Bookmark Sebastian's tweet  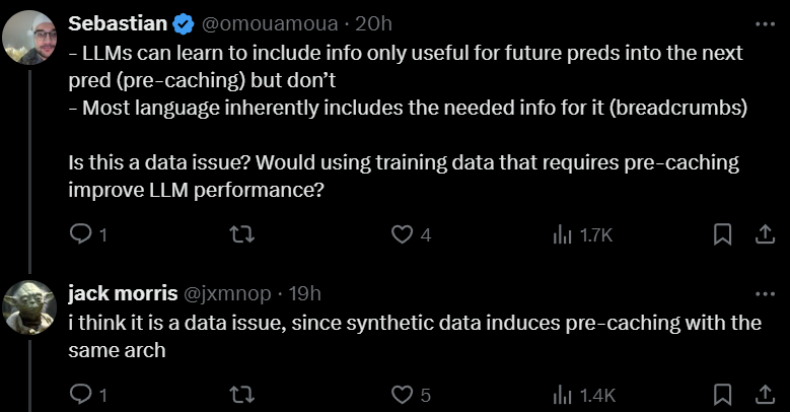click(724, 234)
